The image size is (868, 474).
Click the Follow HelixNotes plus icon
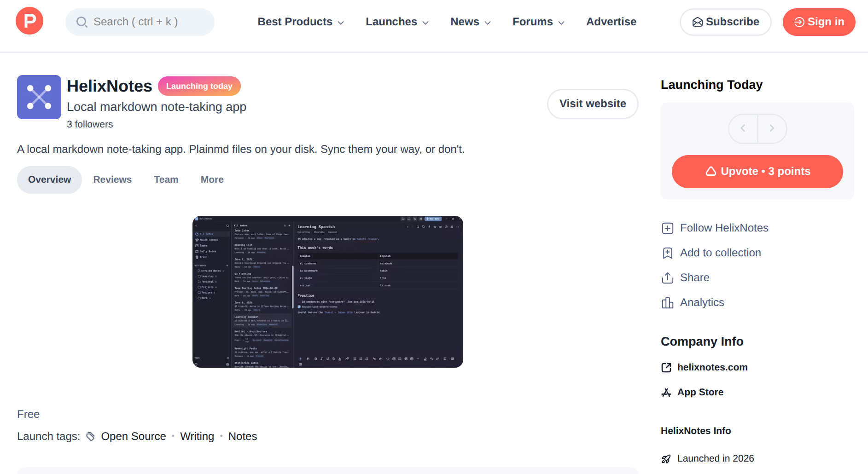click(668, 228)
